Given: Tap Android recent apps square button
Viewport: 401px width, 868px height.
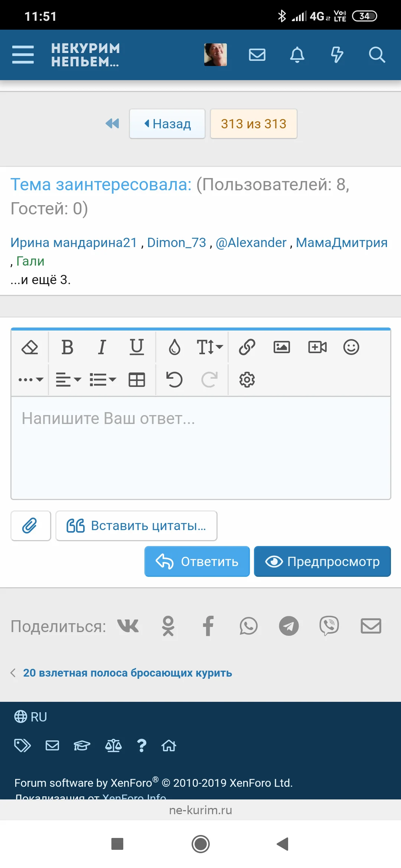Looking at the screenshot, I should (117, 844).
